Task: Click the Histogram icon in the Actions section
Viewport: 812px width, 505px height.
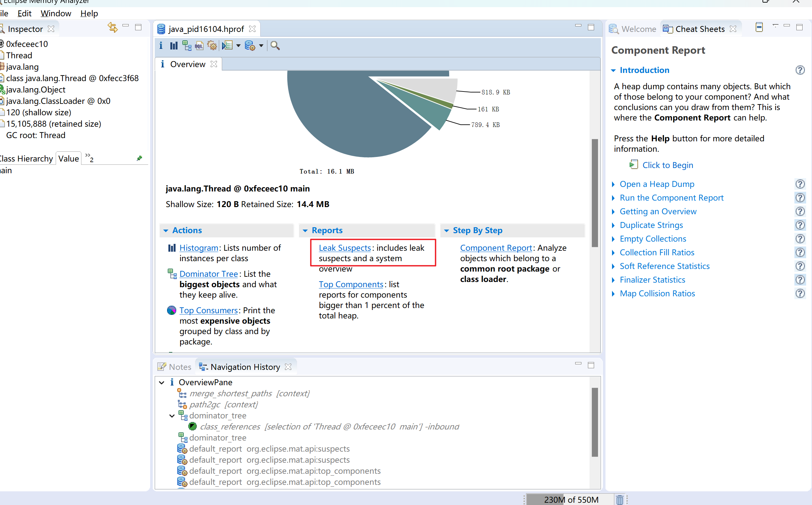Action: 172,248
